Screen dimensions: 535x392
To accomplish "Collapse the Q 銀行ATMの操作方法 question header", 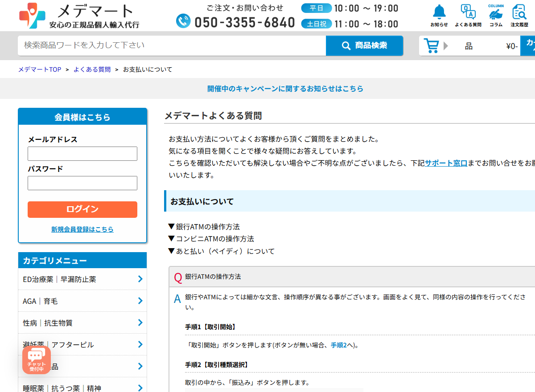I will click(352, 277).
